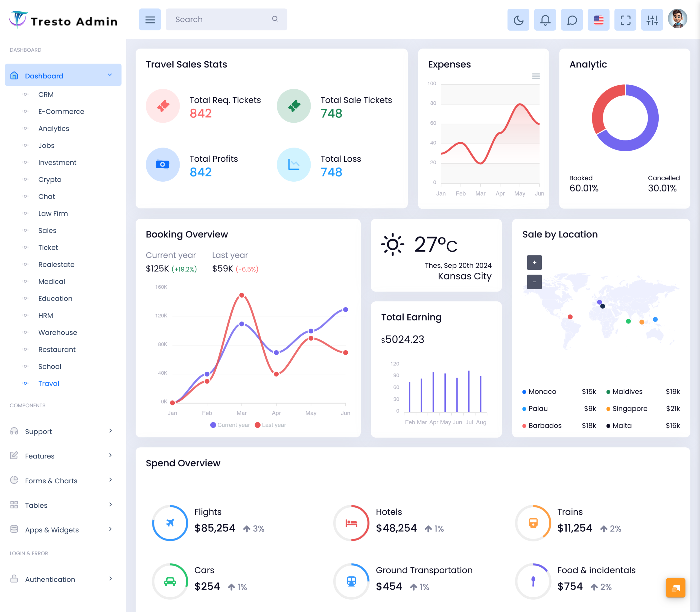This screenshot has height=612, width=700.
Task: Go to Medical dashboard
Action: pos(52,281)
